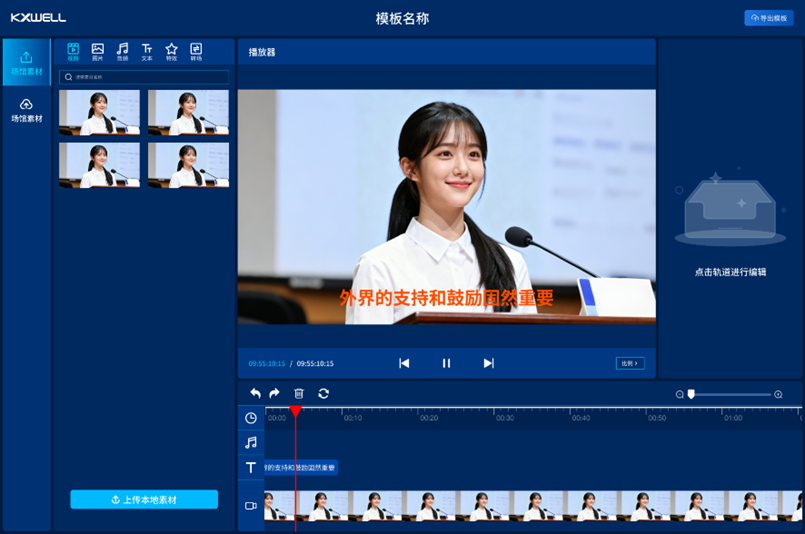The width and height of the screenshot is (805, 534).
Task: Open the 文本 text tab
Action: click(147, 52)
